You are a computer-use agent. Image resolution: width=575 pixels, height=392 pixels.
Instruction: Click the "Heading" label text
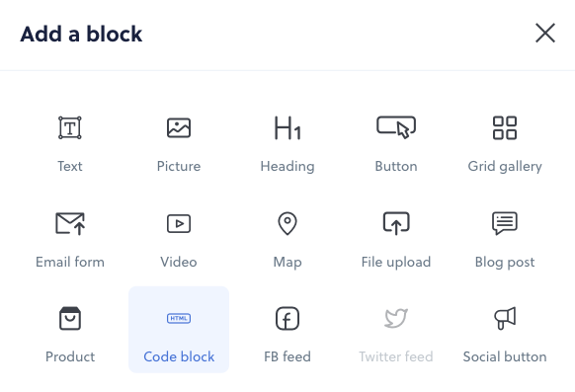click(287, 166)
